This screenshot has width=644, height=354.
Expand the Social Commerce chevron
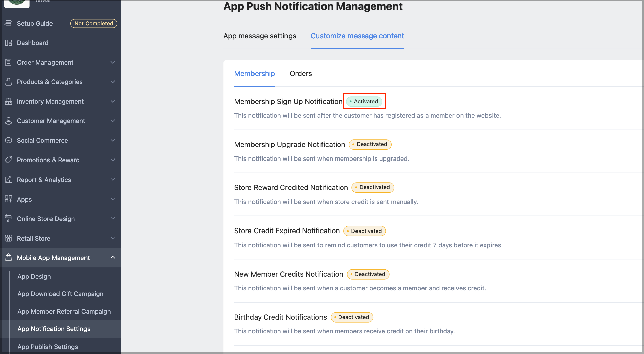tap(113, 140)
